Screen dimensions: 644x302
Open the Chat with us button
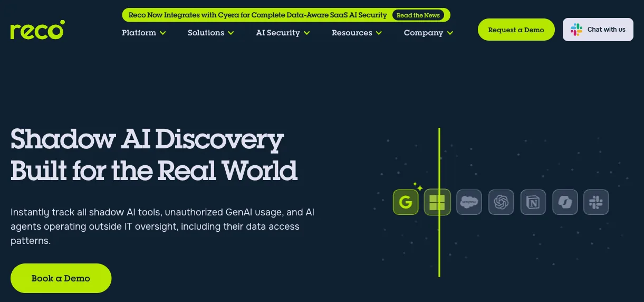[x=598, y=30]
